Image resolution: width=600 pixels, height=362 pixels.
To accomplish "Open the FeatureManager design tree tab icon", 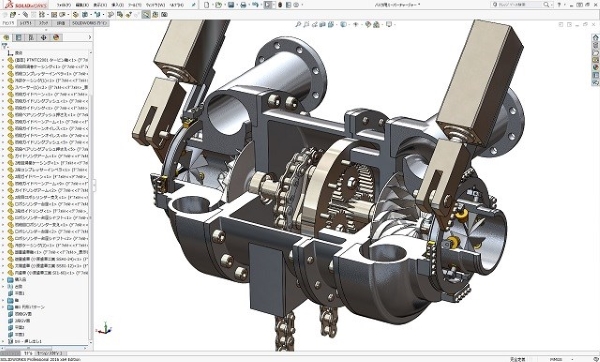I will (6, 38).
